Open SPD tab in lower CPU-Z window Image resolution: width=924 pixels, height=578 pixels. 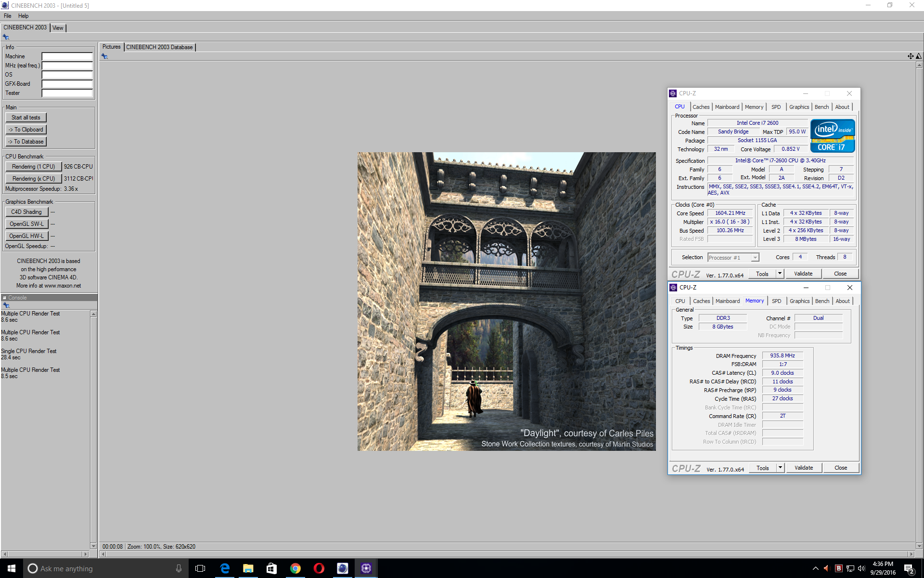(776, 301)
